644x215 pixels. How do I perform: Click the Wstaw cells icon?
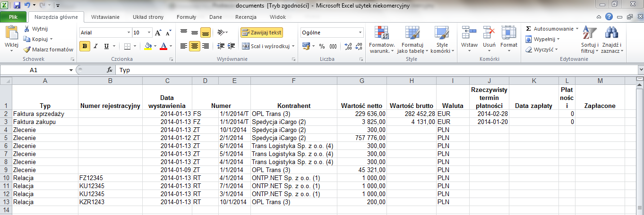pos(469,33)
